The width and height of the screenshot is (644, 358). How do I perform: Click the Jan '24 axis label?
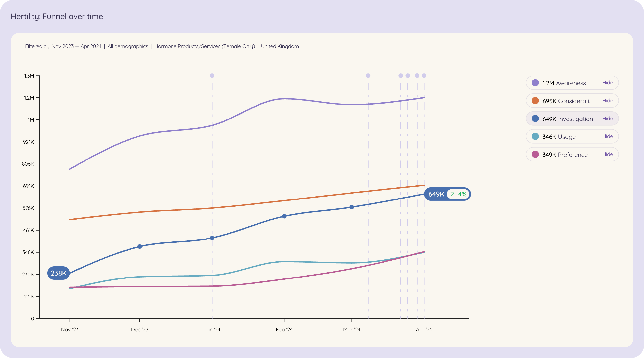pyautogui.click(x=212, y=329)
